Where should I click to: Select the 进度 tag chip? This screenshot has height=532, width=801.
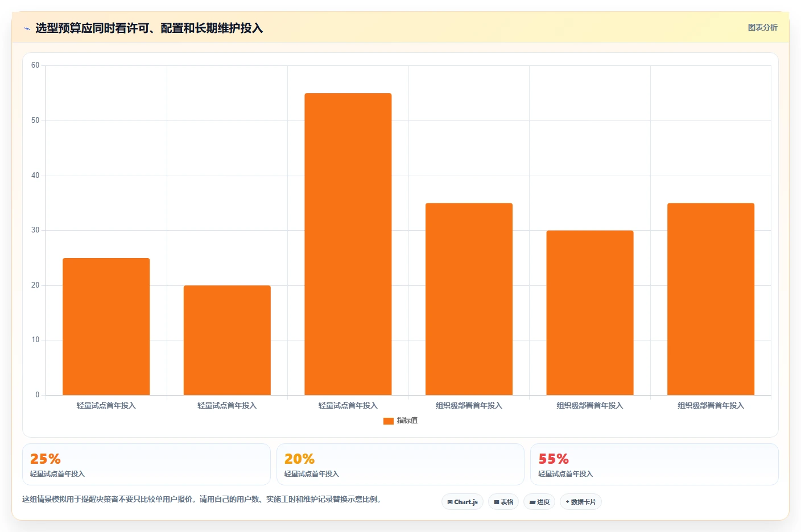click(539, 502)
